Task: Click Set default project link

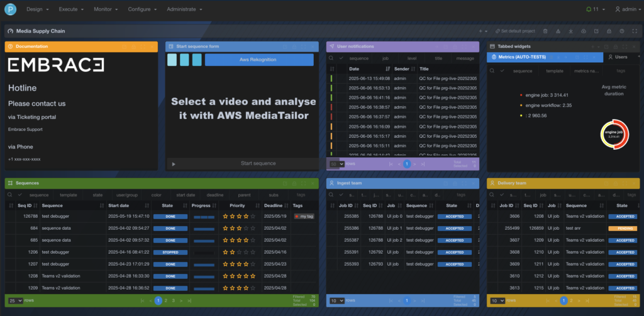Action: 515,31
